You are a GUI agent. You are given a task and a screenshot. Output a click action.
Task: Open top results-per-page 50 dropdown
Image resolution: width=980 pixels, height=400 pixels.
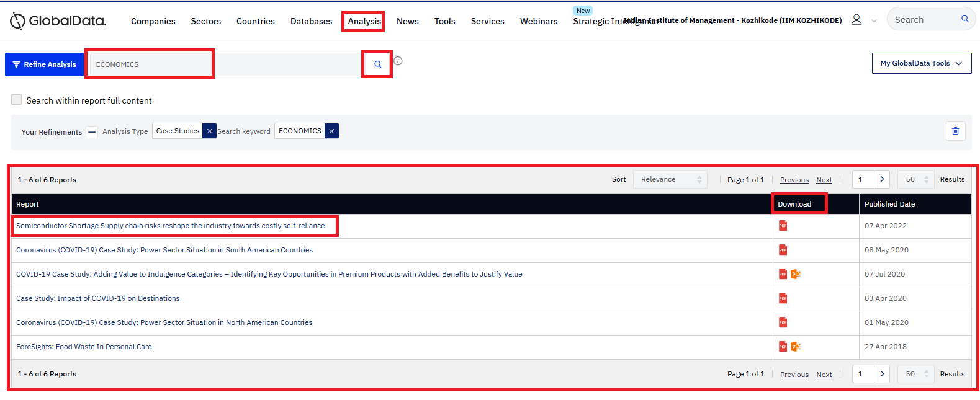pyautogui.click(x=915, y=179)
